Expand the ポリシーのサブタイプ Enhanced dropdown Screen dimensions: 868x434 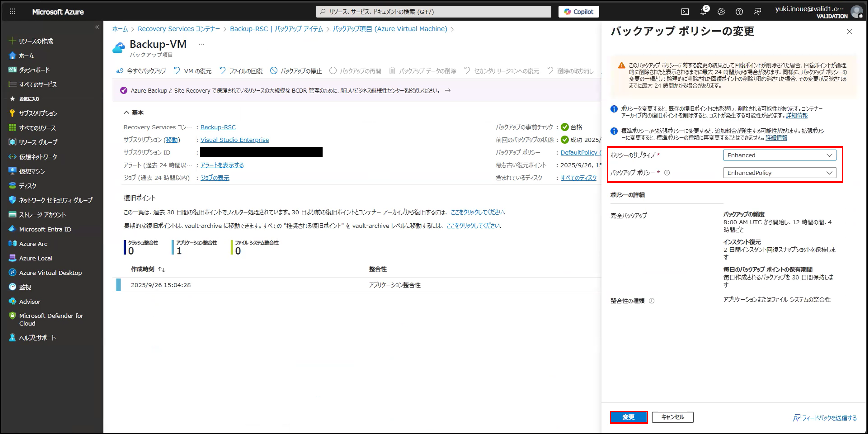coord(779,155)
